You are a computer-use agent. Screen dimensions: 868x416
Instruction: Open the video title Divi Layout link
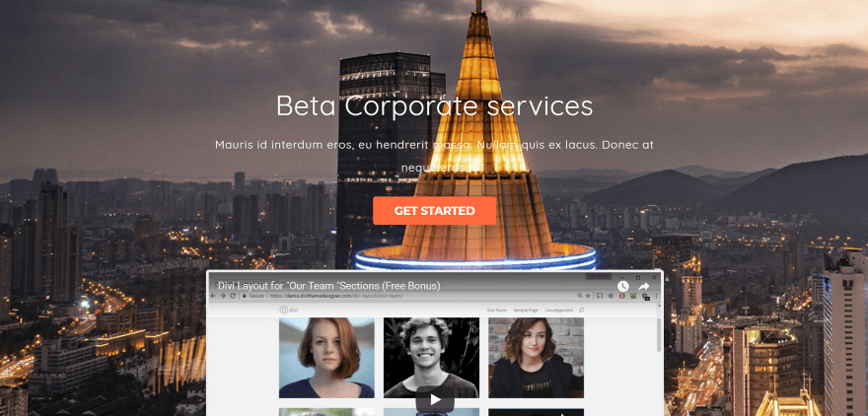tap(328, 286)
